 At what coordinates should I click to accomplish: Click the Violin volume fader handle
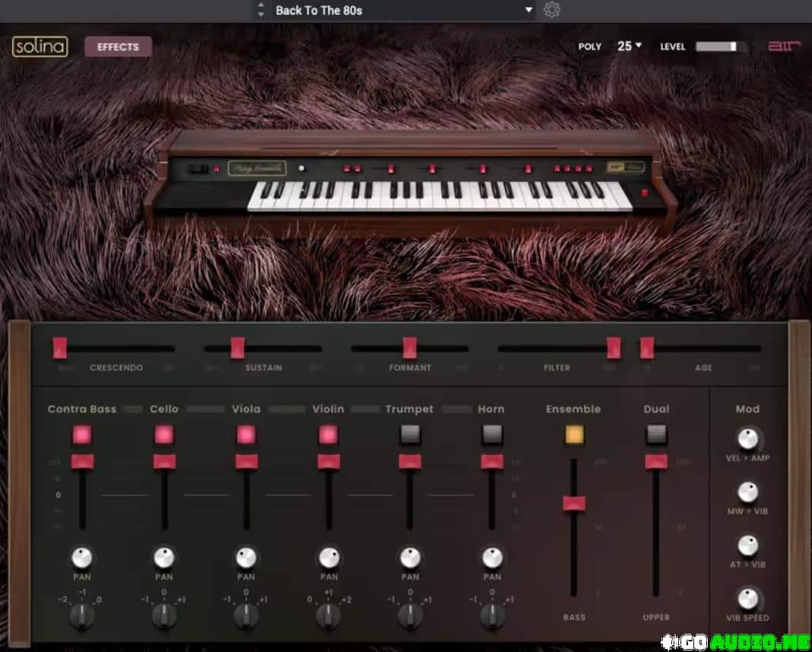[328, 461]
